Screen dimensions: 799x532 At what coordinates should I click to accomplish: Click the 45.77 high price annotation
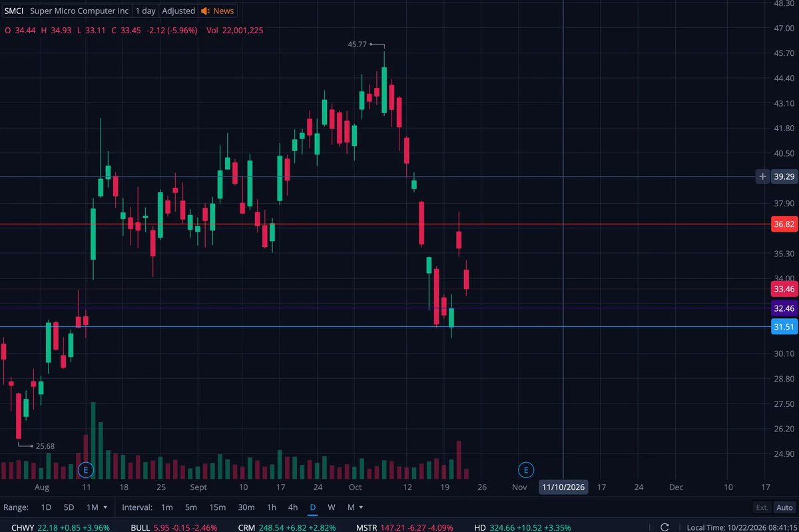(x=358, y=45)
